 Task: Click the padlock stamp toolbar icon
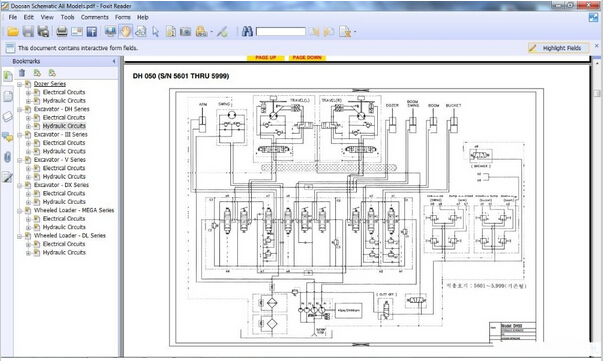pos(201,32)
